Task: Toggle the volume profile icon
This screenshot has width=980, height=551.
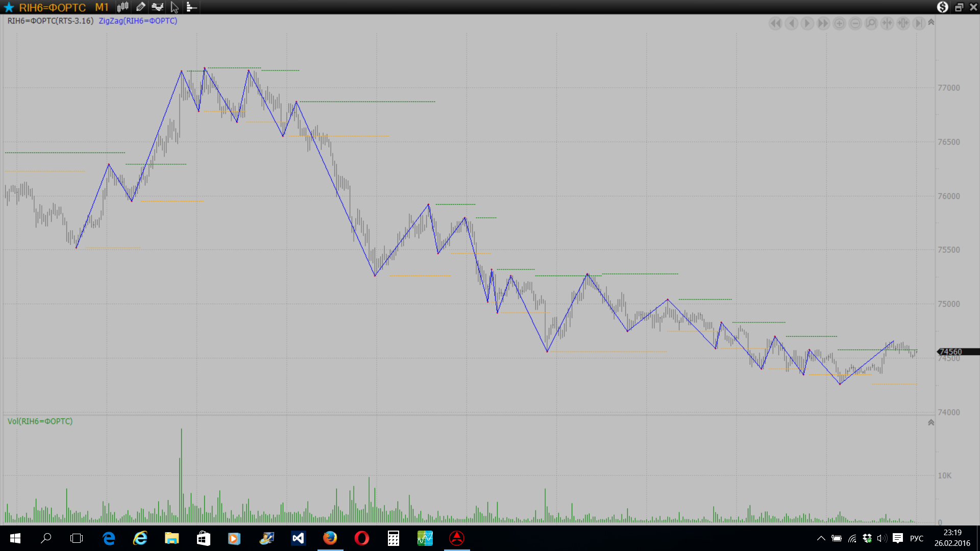Action: coord(191,7)
